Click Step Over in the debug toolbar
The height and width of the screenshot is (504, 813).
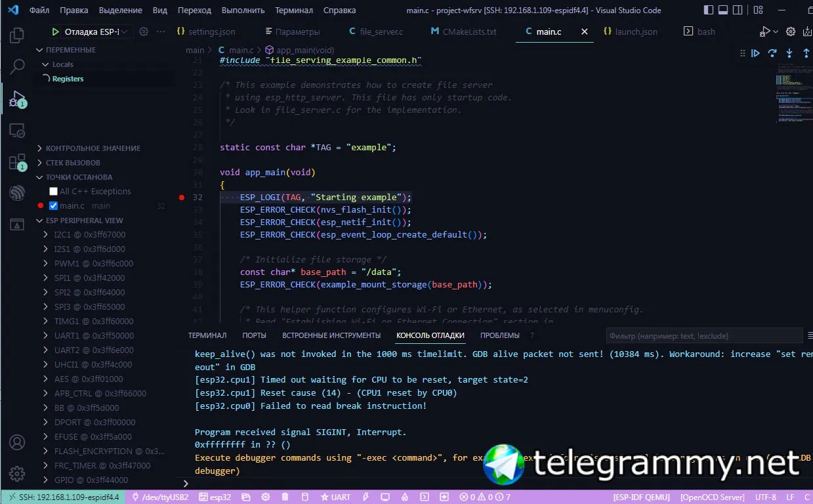(772, 53)
